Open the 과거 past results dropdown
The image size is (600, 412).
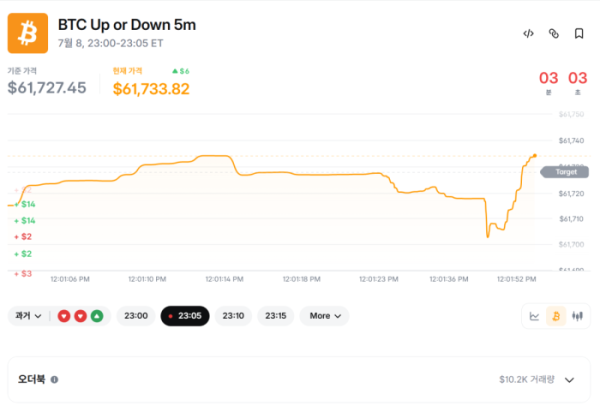28,316
